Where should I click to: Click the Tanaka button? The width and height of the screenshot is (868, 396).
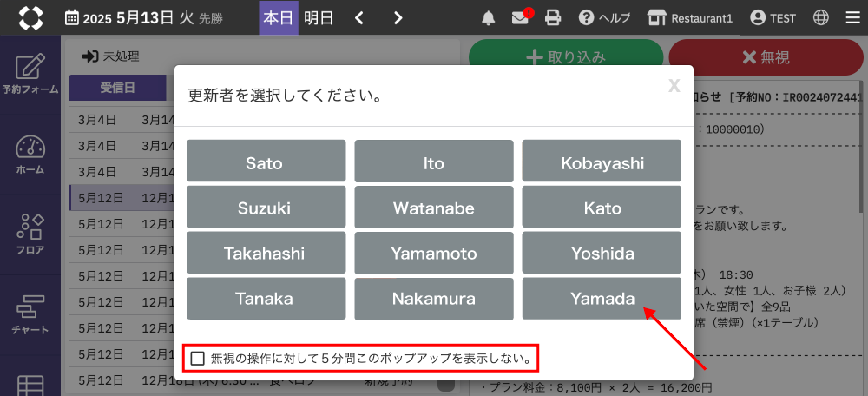click(266, 299)
